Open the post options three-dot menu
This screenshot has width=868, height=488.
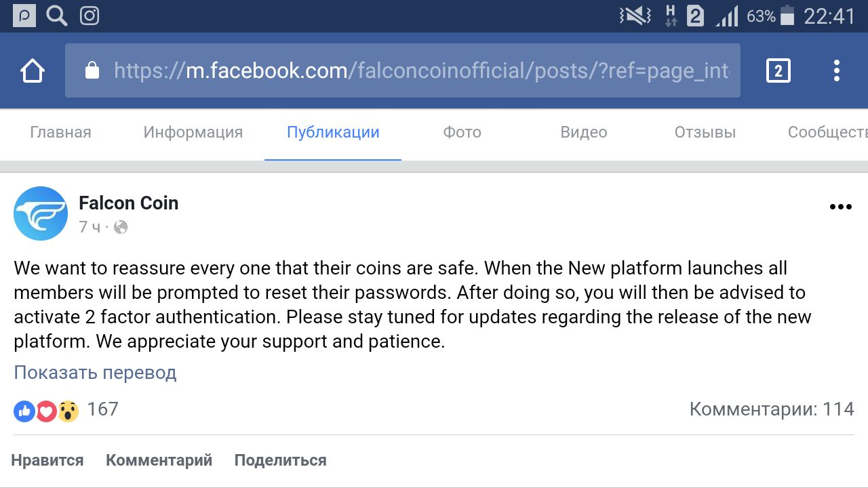click(840, 207)
